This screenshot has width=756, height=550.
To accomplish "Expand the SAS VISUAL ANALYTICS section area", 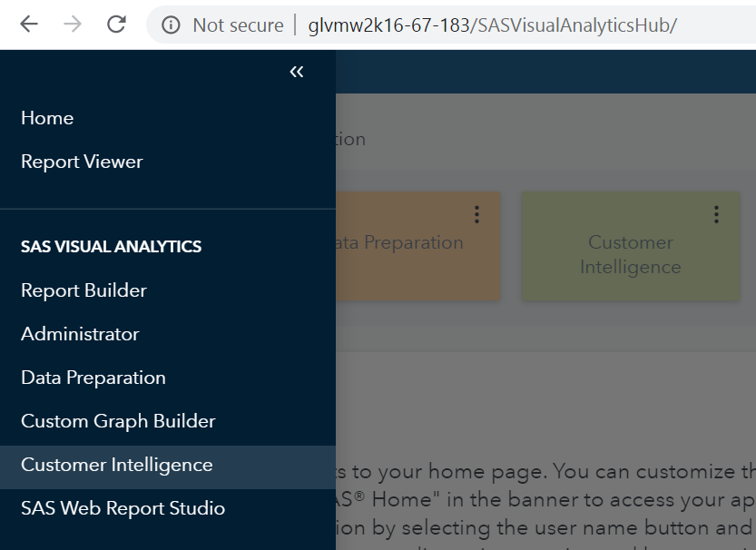I will [x=111, y=246].
